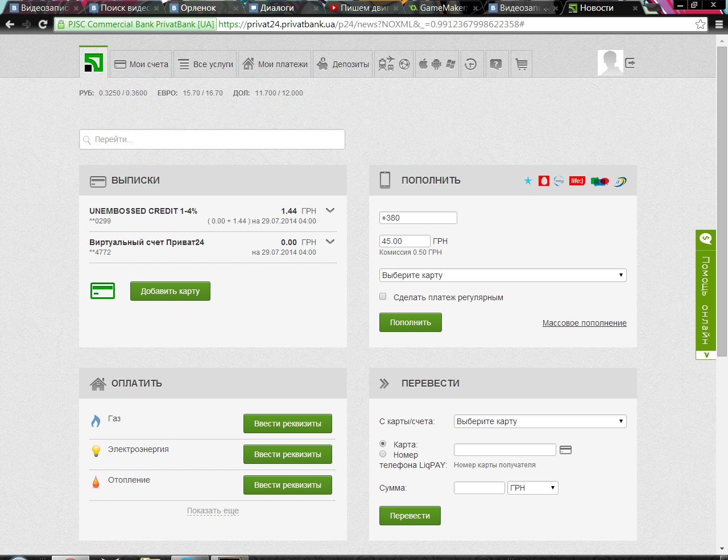This screenshot has height=560, width=728.
Task: Enable Сделать платеж регулярным checkbox
Action: (383, 296)
